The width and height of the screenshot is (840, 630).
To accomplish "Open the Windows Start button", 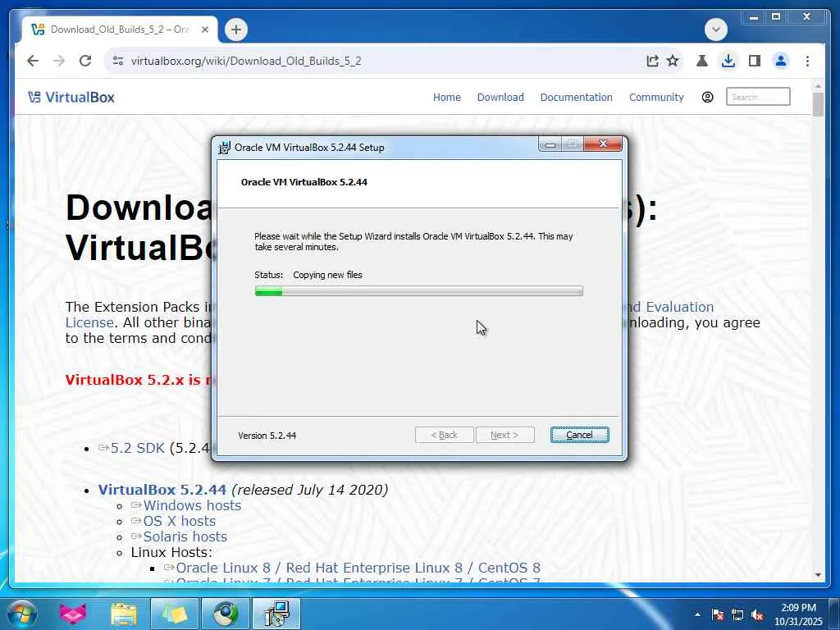I will pyautogui.click(x=22, y=614).
